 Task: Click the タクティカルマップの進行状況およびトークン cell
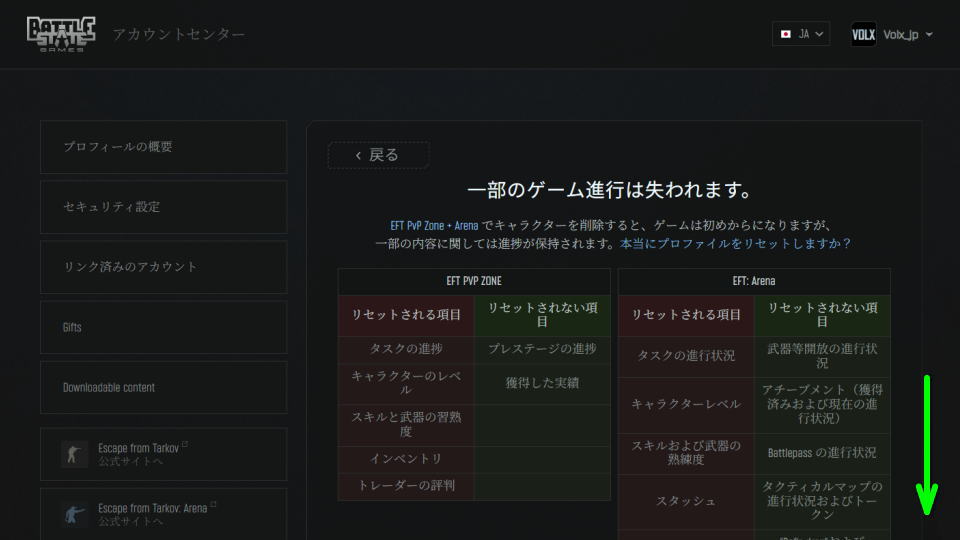[822, 501]
